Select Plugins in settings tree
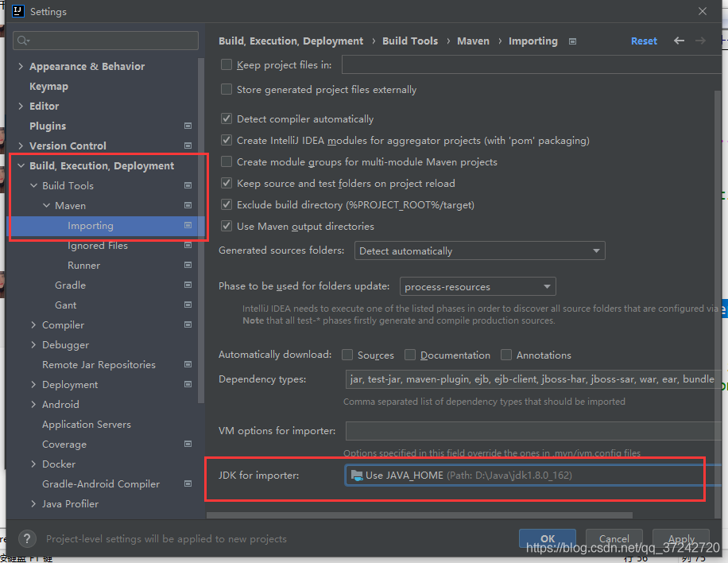This screenshot has width=728, height=563. tap(48, 126)
